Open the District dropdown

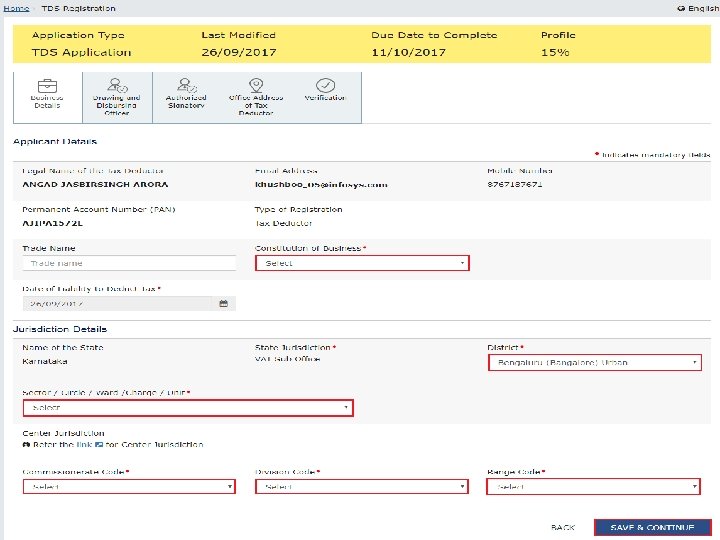coord(595,362)
